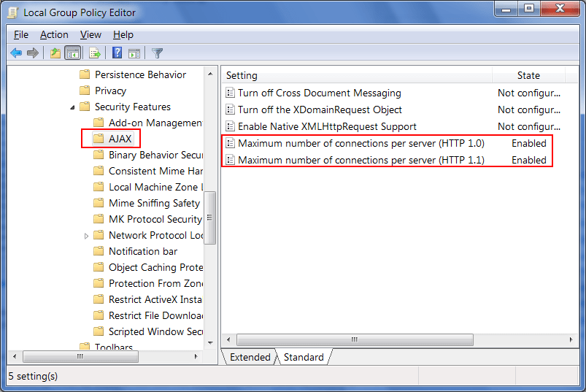Select Add-on Management tree item

(155, 123)
